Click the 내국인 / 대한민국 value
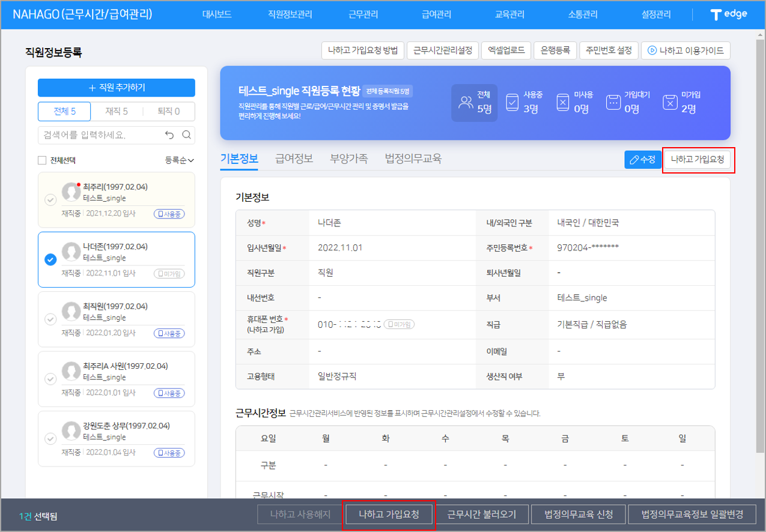The width and height of the screenshot is (766, 532). tap(588, 222)
